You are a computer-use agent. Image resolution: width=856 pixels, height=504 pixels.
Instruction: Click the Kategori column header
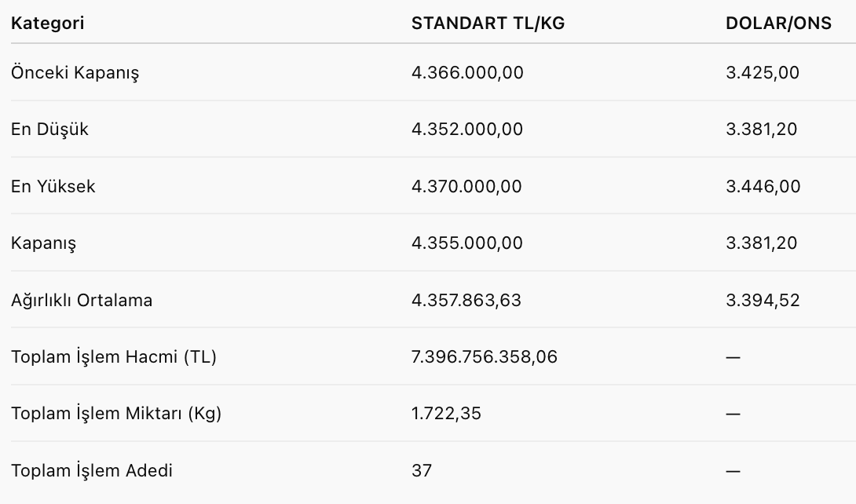click(x=47, y=23)
